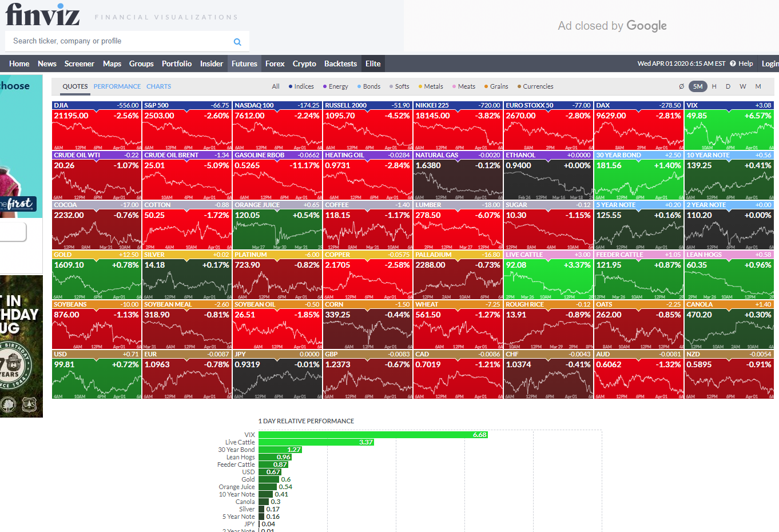Viewport: 779px width, 532px height.
Task: Open the RUSSELL 2000 tile
Action: point(368,126)
